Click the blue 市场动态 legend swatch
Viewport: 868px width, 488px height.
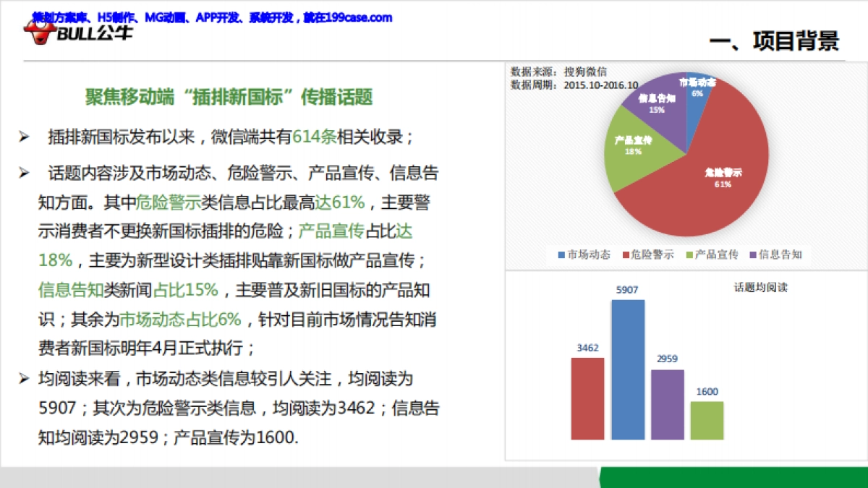coord(562,254)
